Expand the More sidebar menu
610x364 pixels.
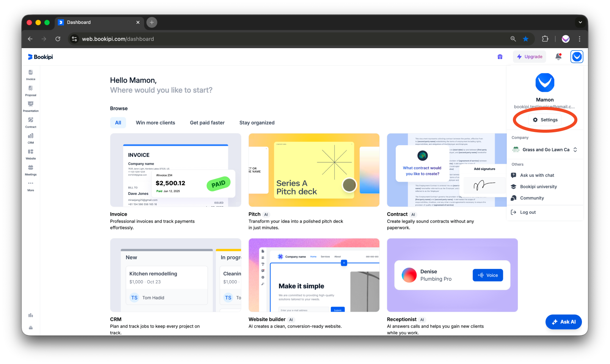coord(31,186)
